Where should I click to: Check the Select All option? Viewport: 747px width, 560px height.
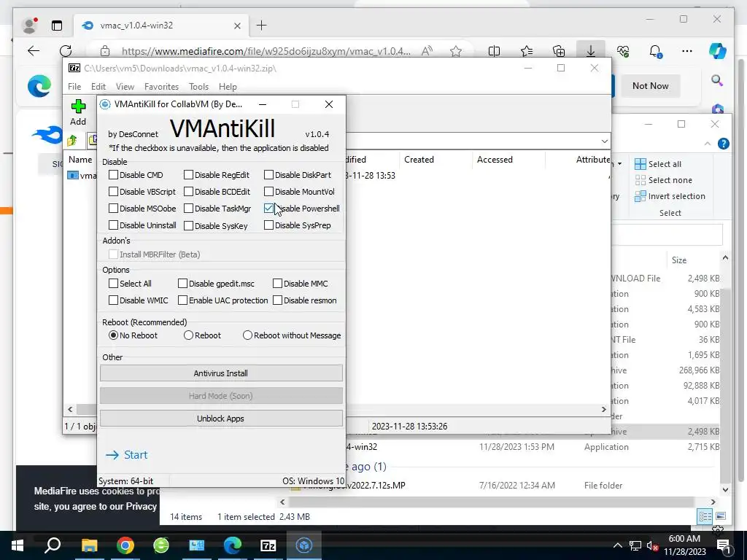113,284
